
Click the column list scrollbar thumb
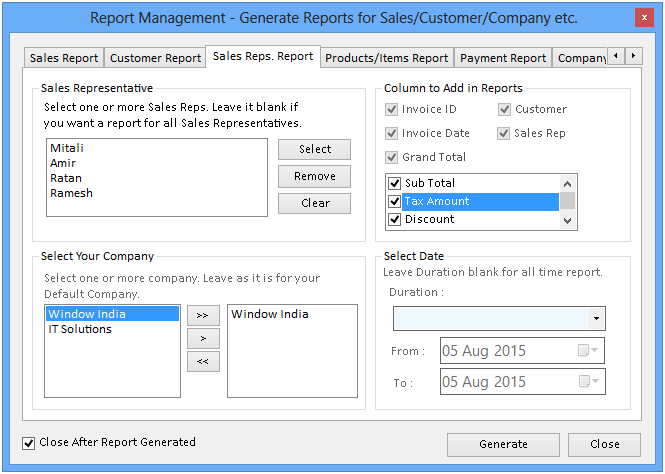coord(567,201)
